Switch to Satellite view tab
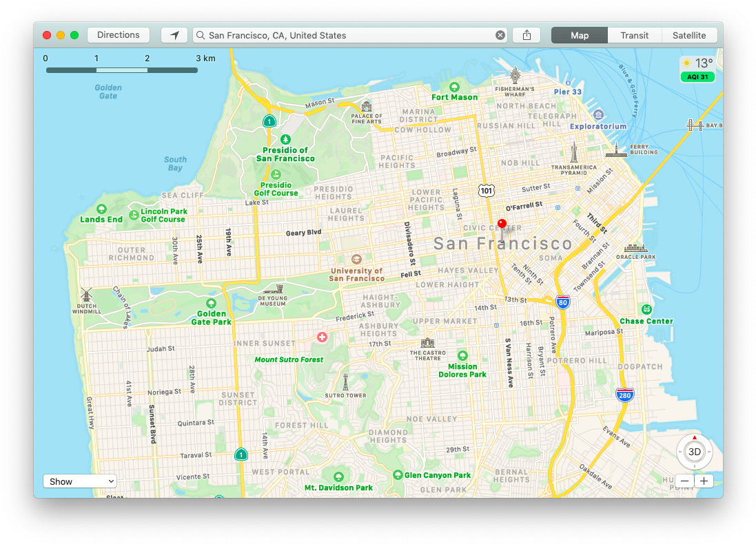Image resolution: width=756 pixels, height=544 pixels. [x=689, y=35]
